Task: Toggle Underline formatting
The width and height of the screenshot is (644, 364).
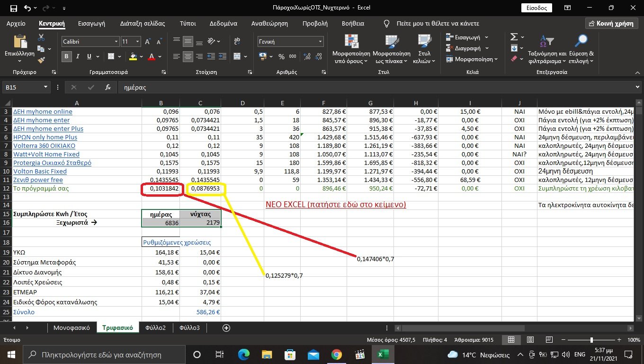Action: (x=89, y=56)
